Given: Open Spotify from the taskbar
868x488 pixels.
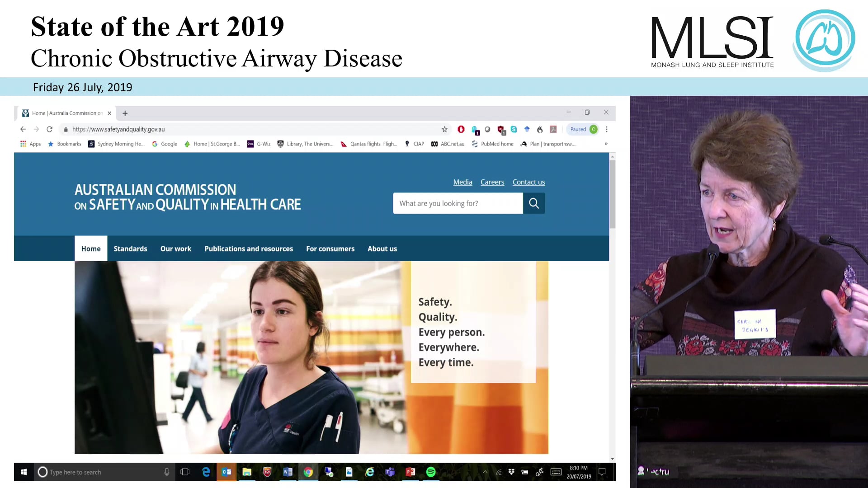Looking at the screenshot, I should click(431, 472).
